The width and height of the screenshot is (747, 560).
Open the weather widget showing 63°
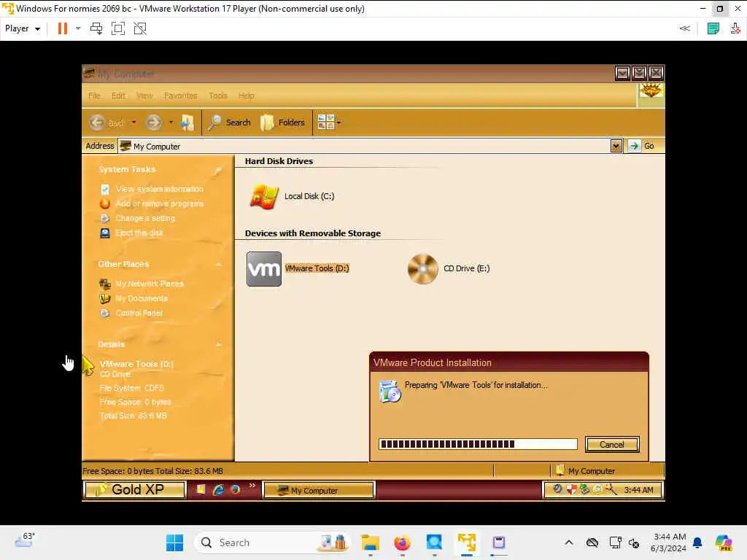tap(25, 540)
